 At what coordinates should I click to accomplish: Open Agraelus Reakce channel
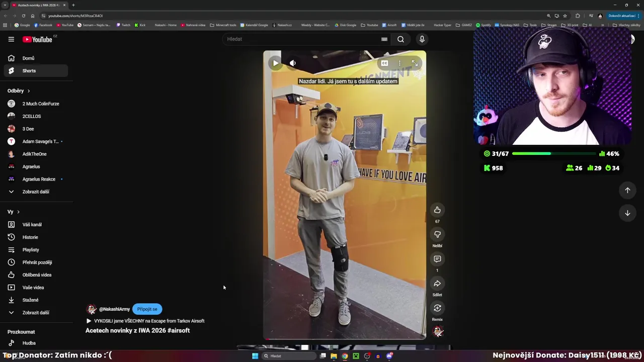point(36,179)
